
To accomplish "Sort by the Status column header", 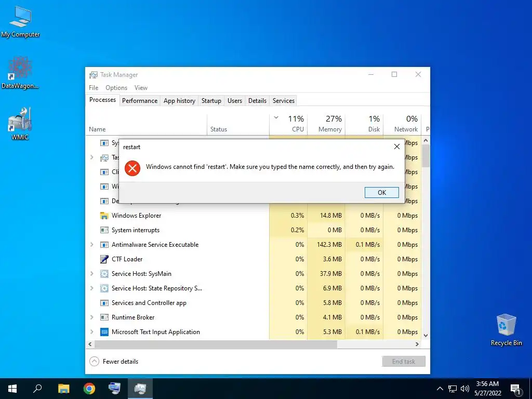I will coord(238,124).
